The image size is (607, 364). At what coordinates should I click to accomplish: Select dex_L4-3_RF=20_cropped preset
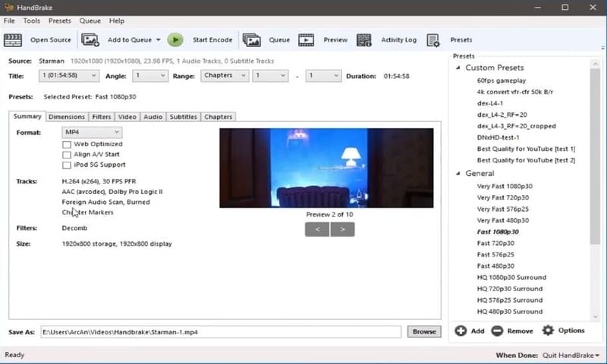[517, 126]
